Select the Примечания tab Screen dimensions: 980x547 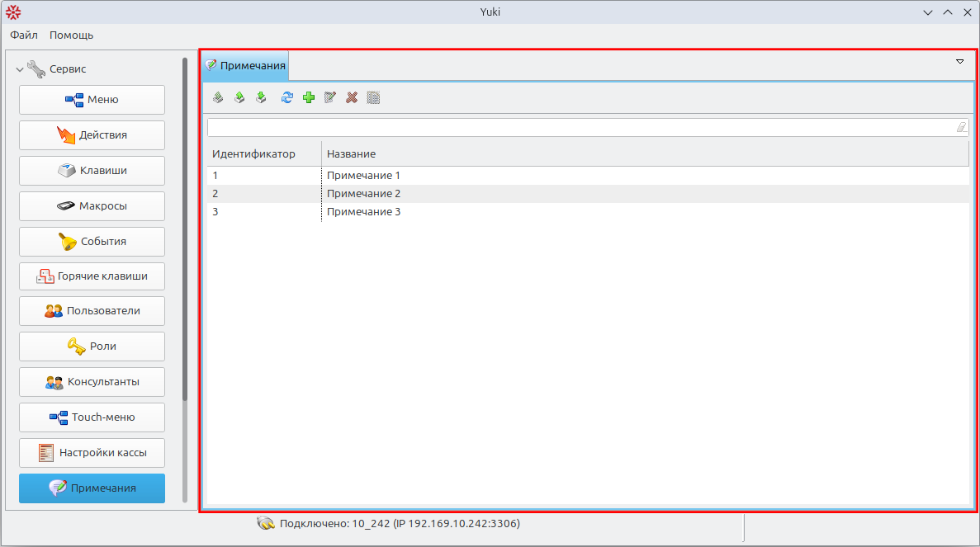tap(246, 65)
